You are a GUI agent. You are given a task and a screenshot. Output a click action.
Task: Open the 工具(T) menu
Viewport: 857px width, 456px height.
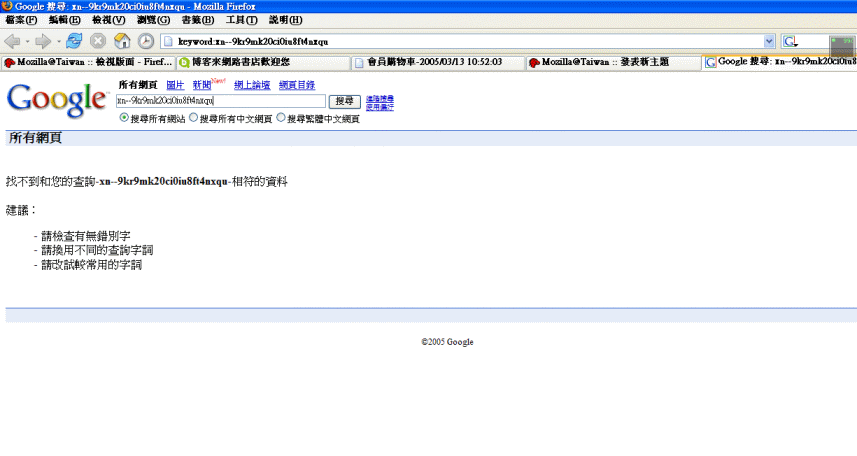pyautogui.click(x=242, y=20)
